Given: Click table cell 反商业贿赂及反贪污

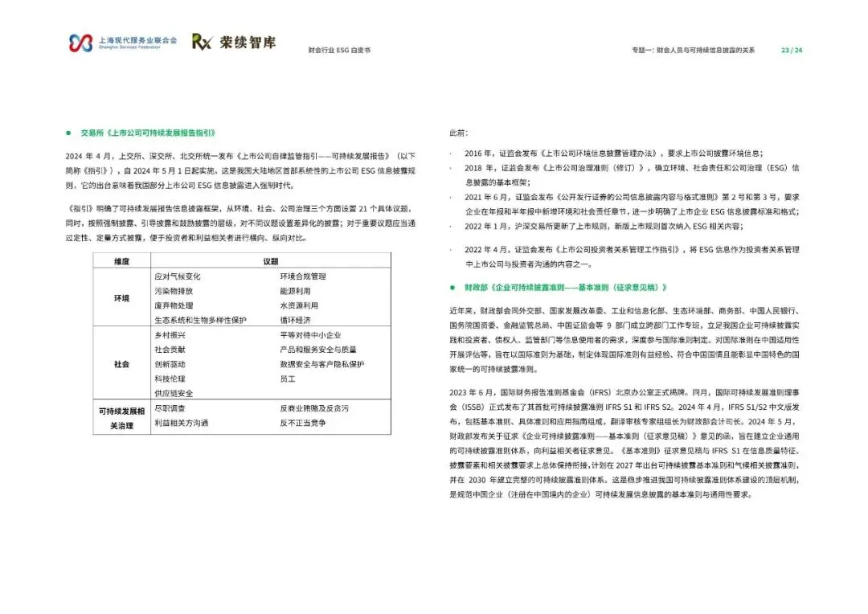Looking at the screenshot, I should (x=314, y=408).
